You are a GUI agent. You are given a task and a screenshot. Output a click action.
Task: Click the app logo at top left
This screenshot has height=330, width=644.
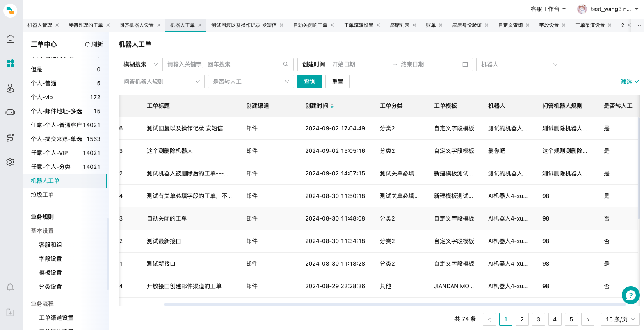10,10
